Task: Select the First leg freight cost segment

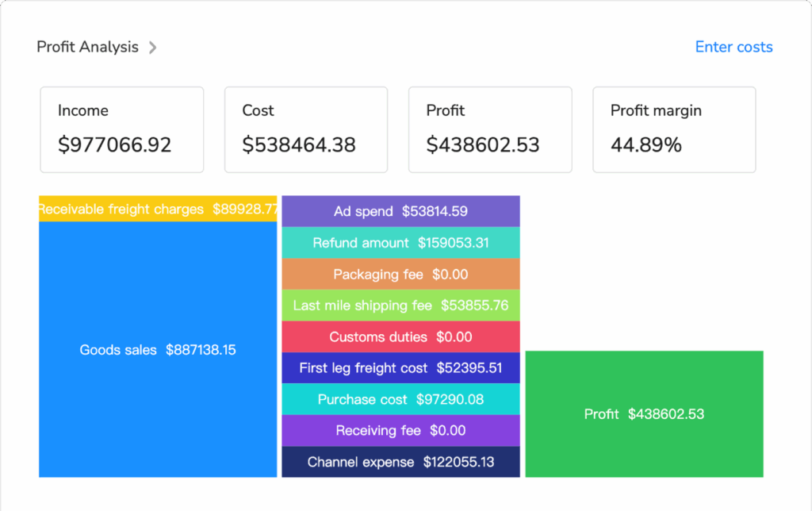Action: coord(400,368)
